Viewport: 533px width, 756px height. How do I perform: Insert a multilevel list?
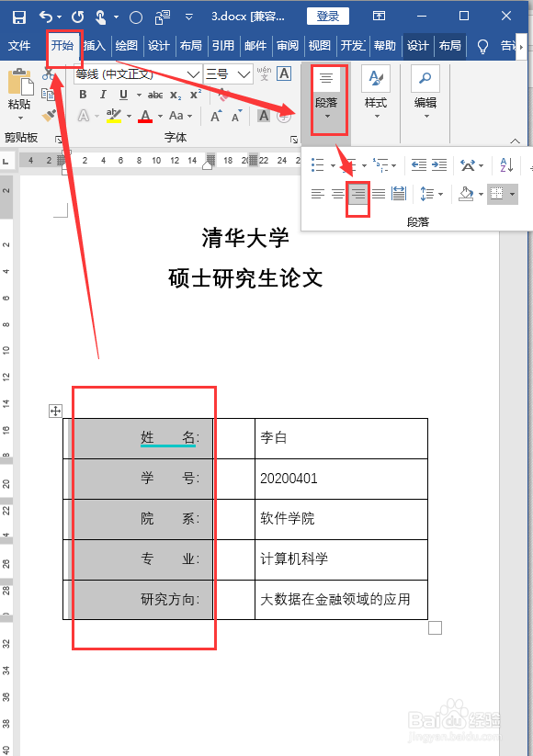point(380,165)
